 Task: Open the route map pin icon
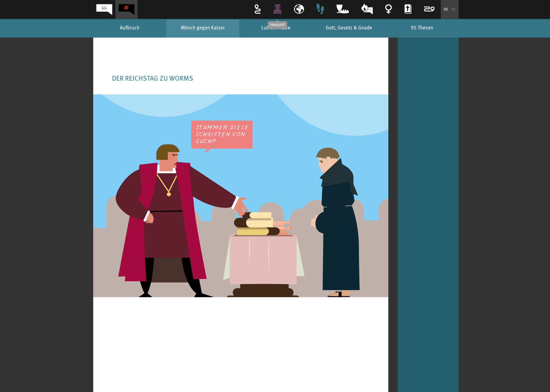(x=257, y=9)
